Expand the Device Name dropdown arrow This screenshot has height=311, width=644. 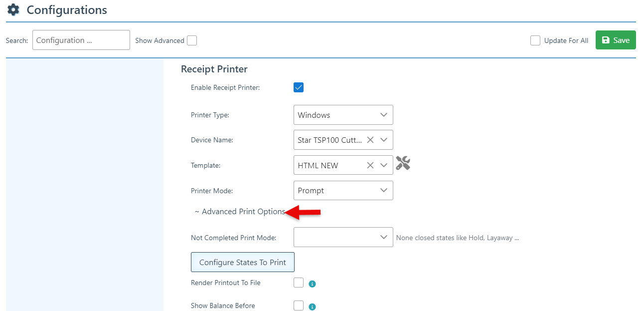click(x=384, y=140)
